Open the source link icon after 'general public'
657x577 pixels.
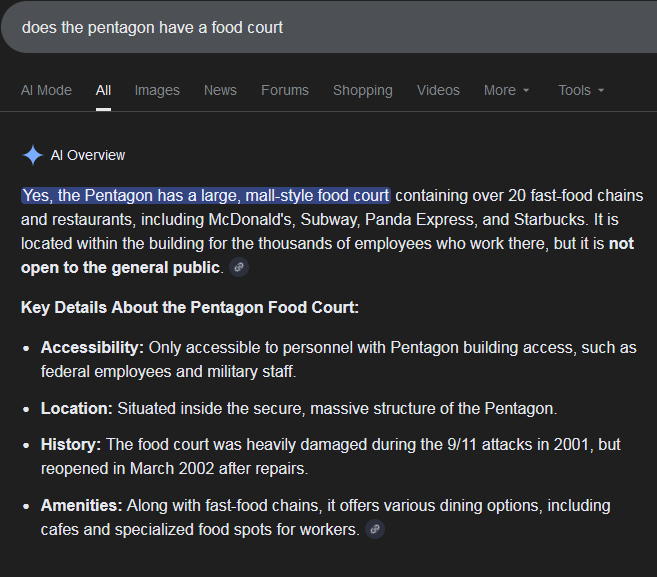point(239,267)
